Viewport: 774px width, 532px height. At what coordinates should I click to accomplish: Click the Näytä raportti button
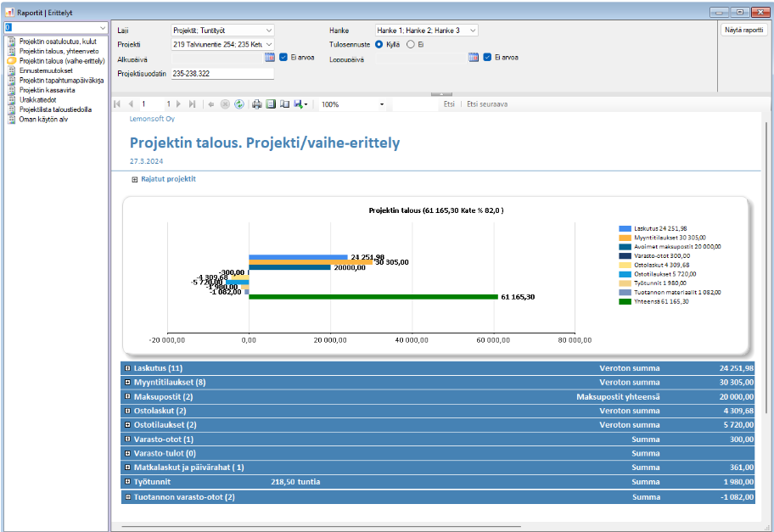(x=743, y=30)
